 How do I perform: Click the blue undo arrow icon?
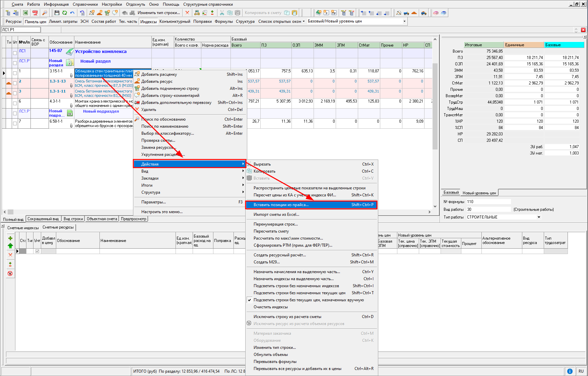[72, 13]
